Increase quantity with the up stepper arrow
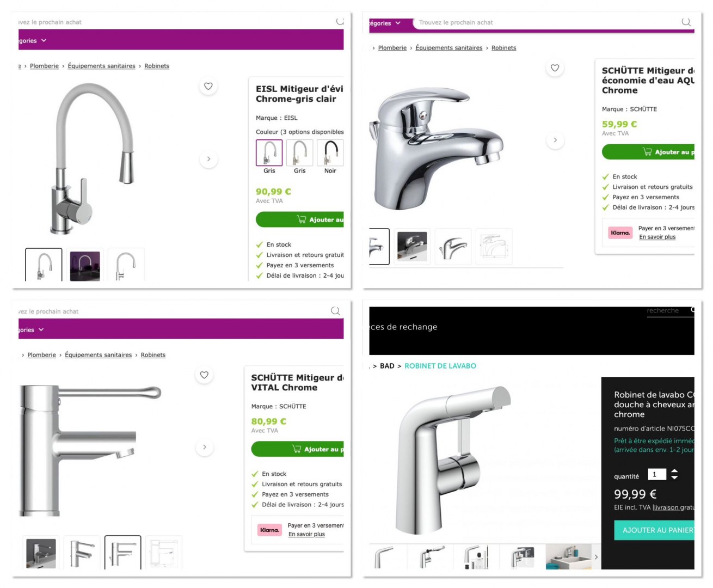 coord(674,471)
